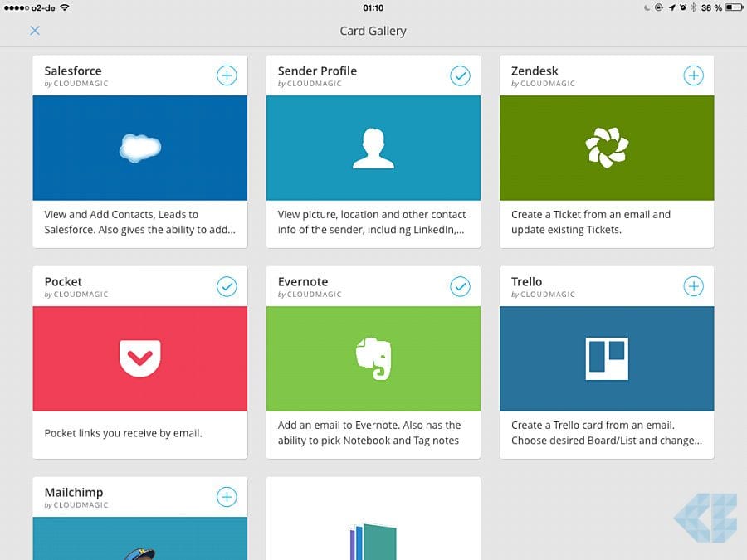Add the Salesforce card with its plus icon

(x=227, y=75)
